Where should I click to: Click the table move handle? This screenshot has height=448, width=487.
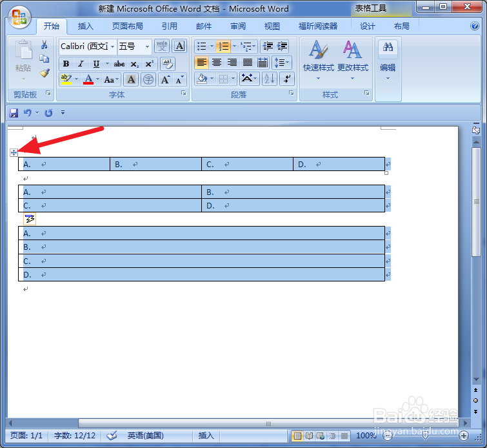pyautogui.click(x=14, y=152)
